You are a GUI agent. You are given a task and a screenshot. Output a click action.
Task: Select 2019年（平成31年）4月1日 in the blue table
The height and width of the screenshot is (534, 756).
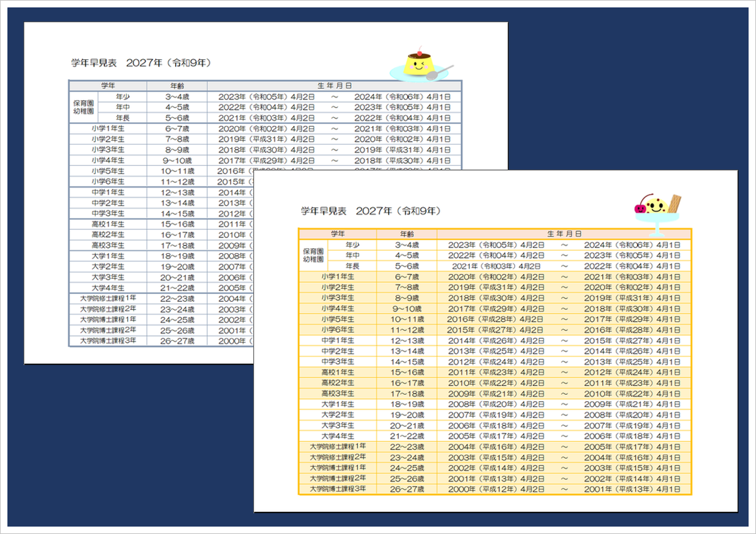pyautogui.click(x=403, y=150)
